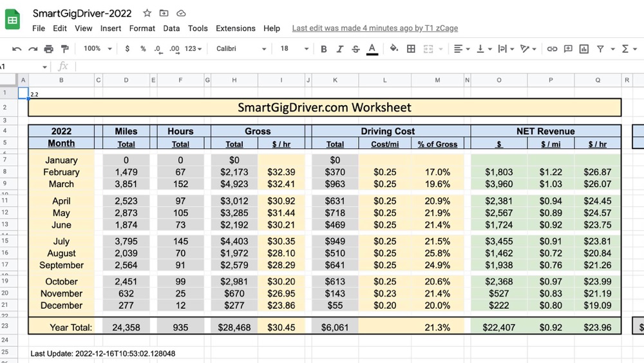This screenshot has width=644, height=363.
Task: Increase decimal places
Action: coord(174,49)
